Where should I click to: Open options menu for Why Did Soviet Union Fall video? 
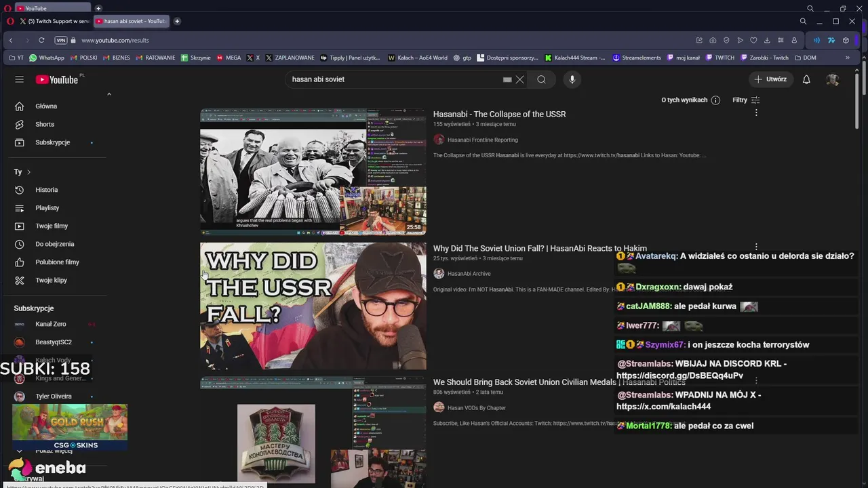click(x=756, y=247)
